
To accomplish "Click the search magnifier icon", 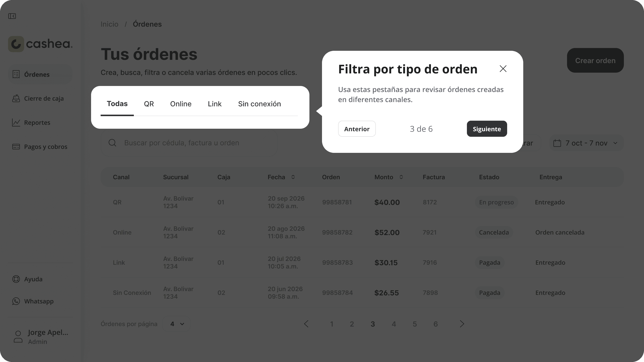I will [x=112, y=143].
